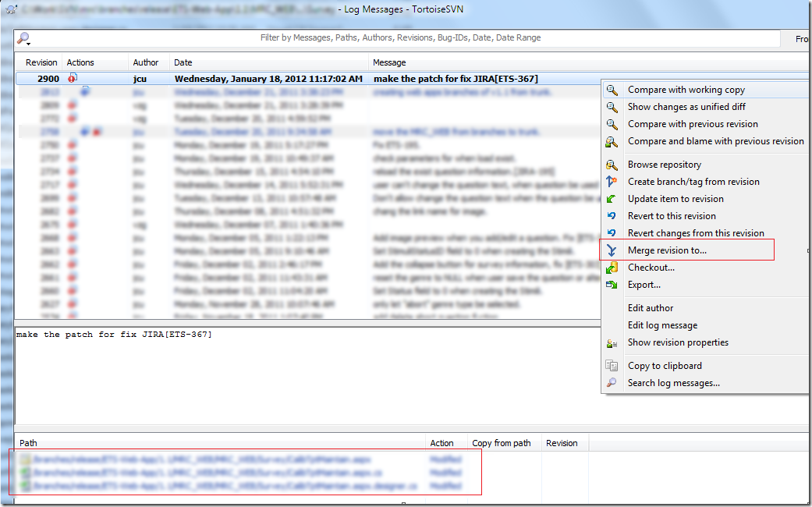The height and width of the screenshot is (507, 812).
Task: Choose Compare and blame with previous revision
Action: (716, 141)
